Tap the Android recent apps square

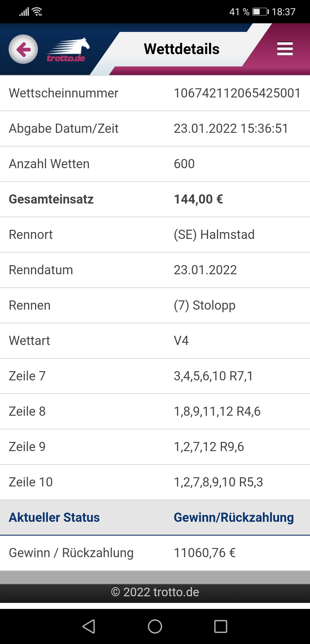click(x=221, y=626)
